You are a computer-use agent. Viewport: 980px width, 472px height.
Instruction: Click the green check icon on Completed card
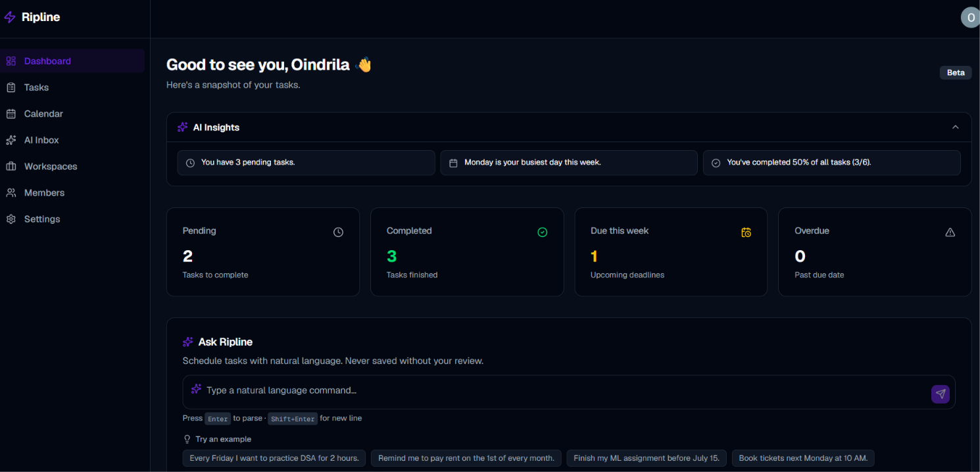tap(543, 232)
